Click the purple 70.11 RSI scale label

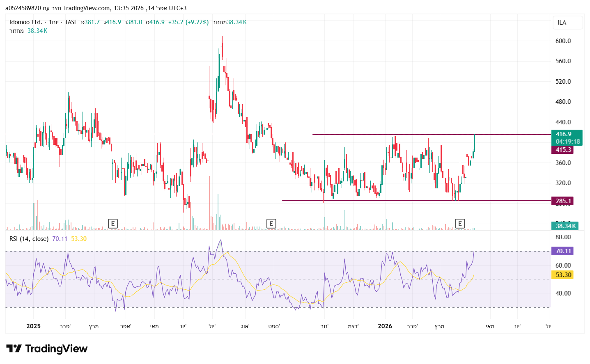562,251
